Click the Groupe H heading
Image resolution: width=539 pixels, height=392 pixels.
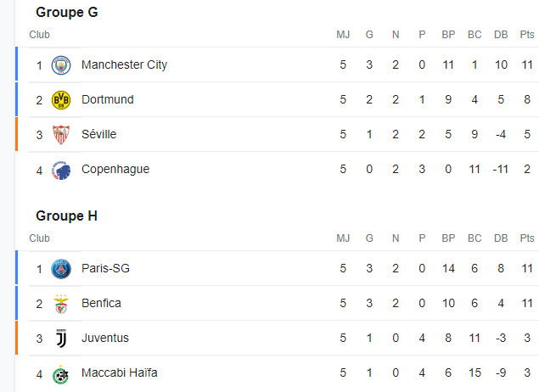(x=67, y=216)
